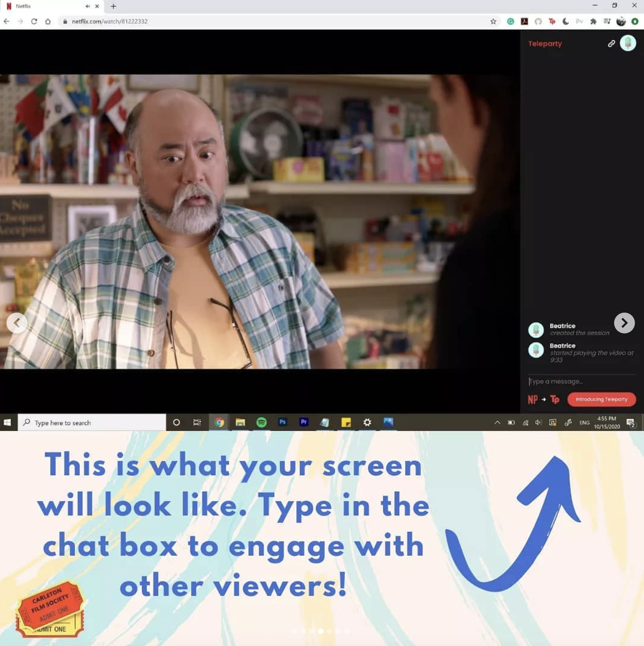Open the media control playlist icon
Image resolution: width=644 pixels, height=646 pixels.
click(607, 21)
